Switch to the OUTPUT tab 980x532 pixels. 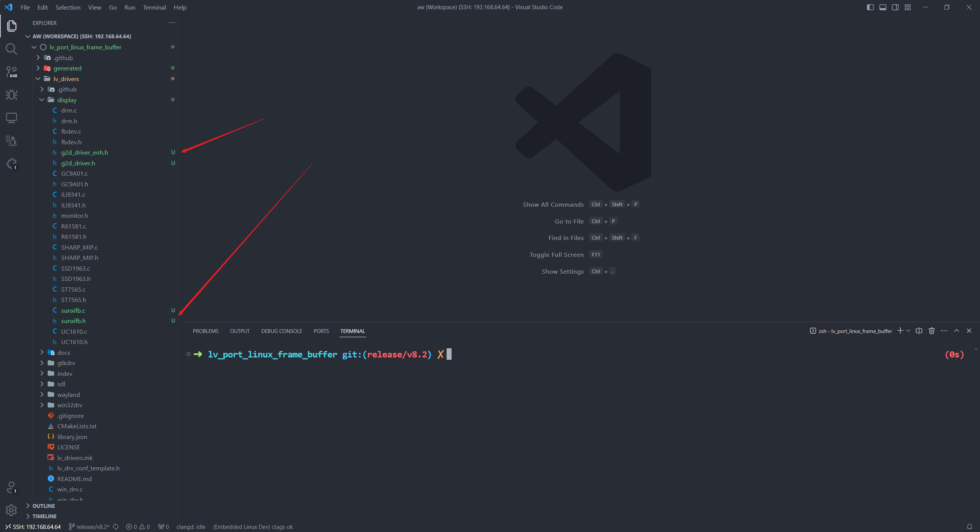240,331
